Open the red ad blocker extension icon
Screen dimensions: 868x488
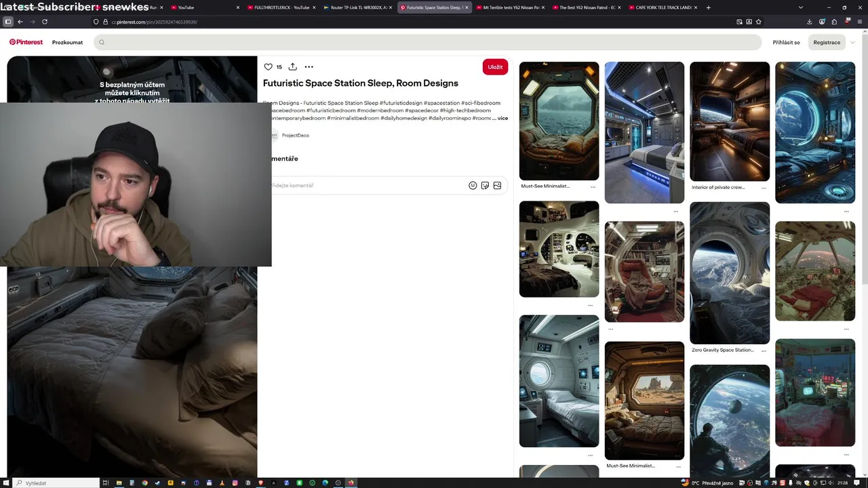click(x=847, y=22)
